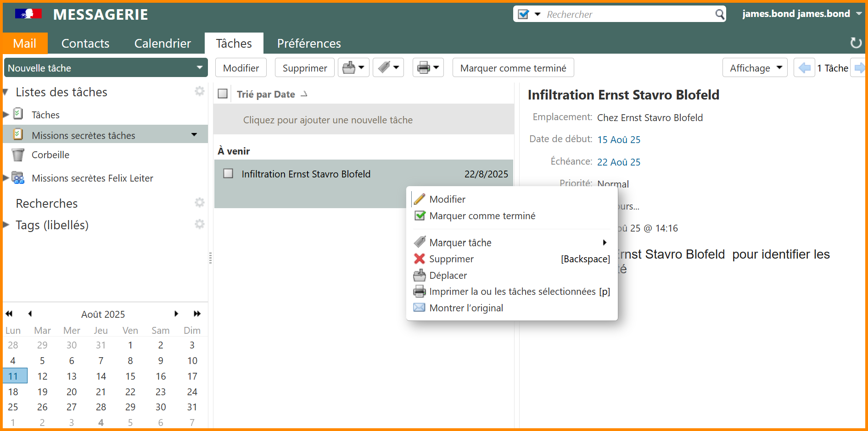Click previous task arrow icon

point(804,68)
